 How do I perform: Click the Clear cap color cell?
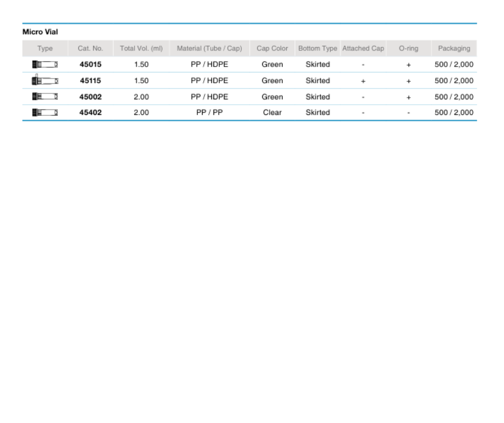(272, 113)
